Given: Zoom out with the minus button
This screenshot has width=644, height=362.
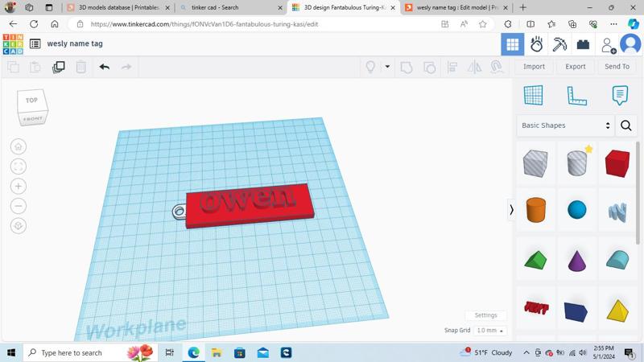Looking at the screenshot, I should [19, 206].
